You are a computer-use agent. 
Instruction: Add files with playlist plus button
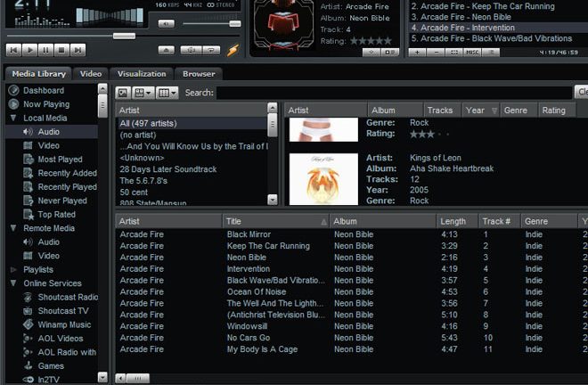coord(417,53)
